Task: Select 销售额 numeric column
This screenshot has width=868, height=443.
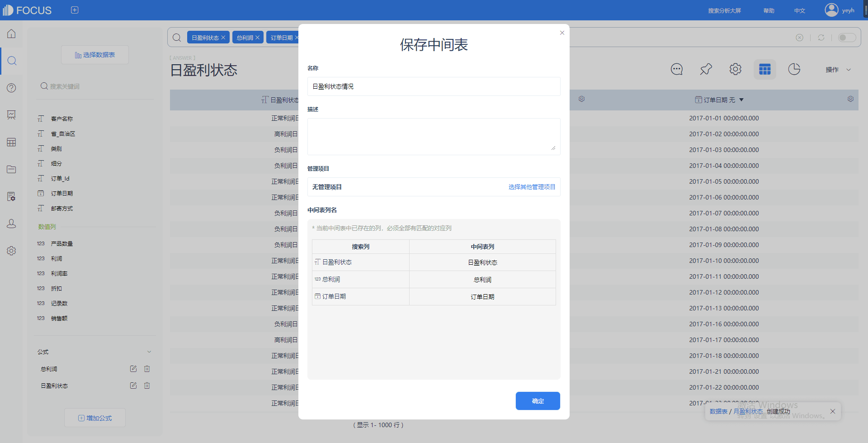Action: (x=59, y=318)
